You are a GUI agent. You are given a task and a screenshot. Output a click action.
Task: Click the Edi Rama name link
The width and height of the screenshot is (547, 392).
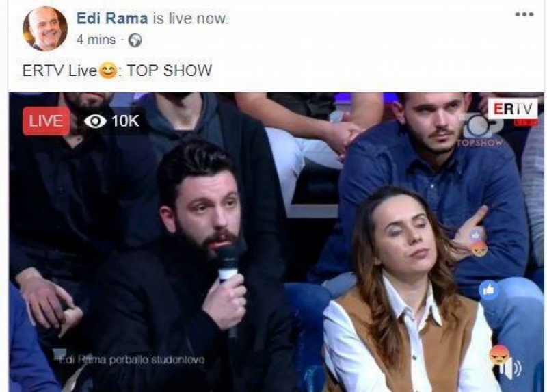click(x=112, y=18)
